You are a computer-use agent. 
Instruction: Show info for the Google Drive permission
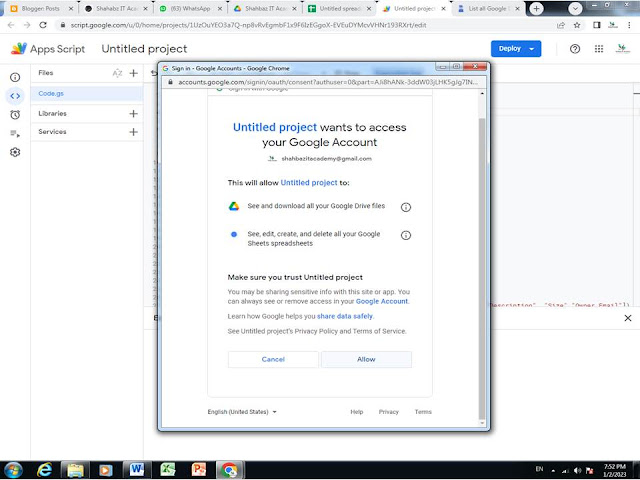click(406, 207)
